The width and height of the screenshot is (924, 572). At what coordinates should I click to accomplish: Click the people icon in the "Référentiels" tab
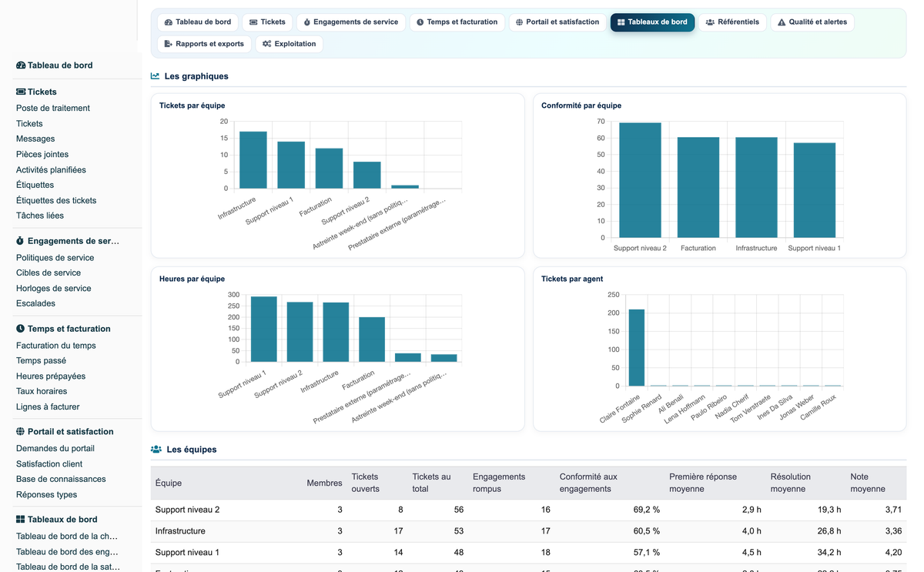tap(710, 22)
